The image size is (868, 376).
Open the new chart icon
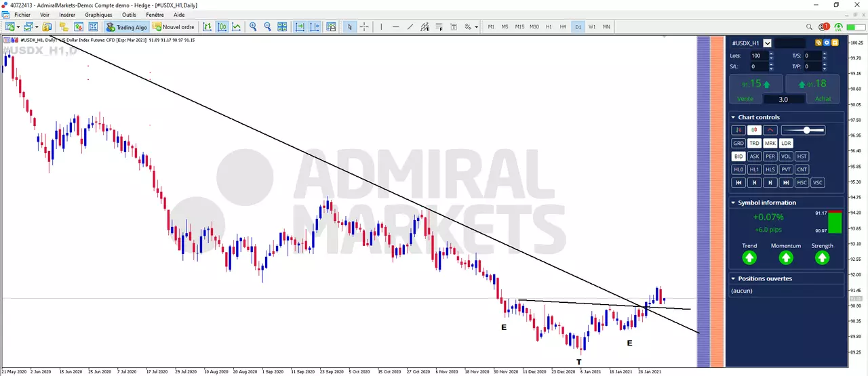[9, 27]
